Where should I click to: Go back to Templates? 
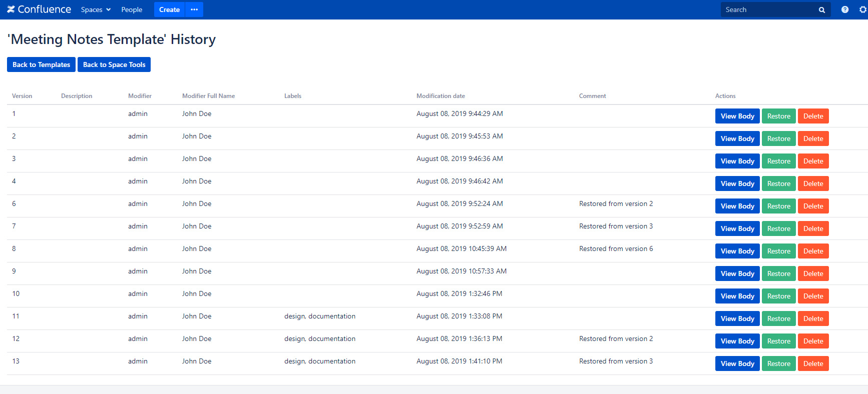coord(41,64)
